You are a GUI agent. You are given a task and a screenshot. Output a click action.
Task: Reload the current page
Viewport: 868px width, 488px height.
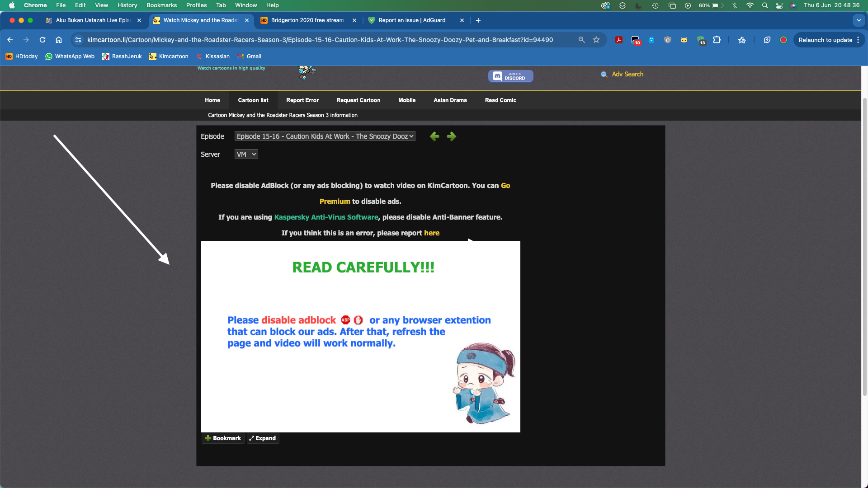pyautogui.click(x=42, y=40)
